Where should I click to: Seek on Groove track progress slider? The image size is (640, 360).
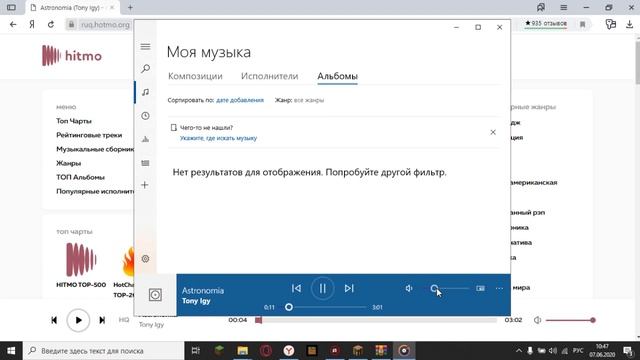327,307
